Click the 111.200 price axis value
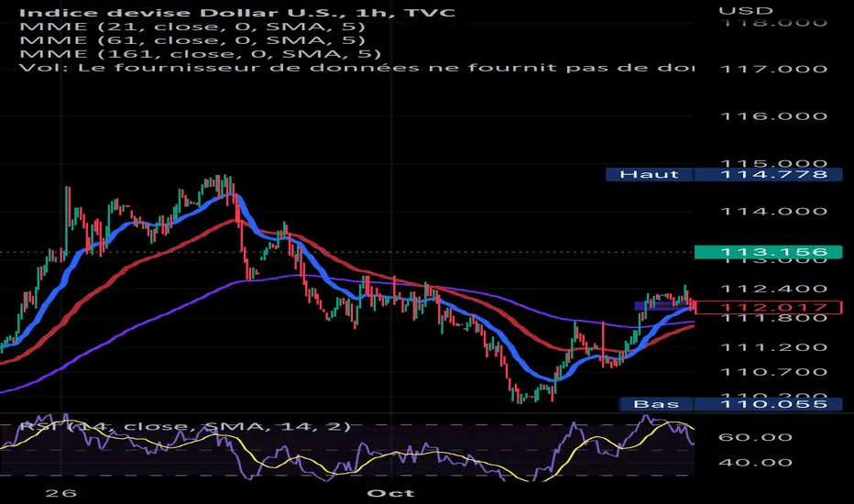 (774, 347)
